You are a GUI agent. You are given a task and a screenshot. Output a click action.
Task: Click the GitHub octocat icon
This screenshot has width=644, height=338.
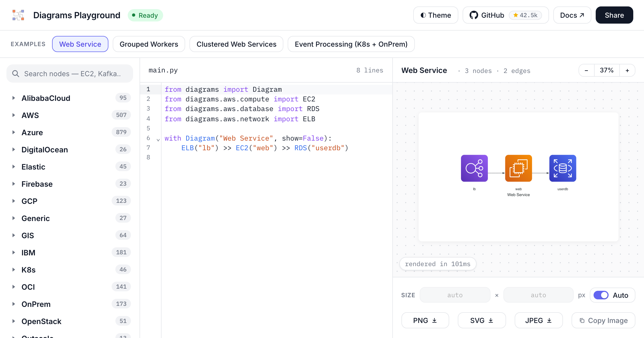pos(474,15)
